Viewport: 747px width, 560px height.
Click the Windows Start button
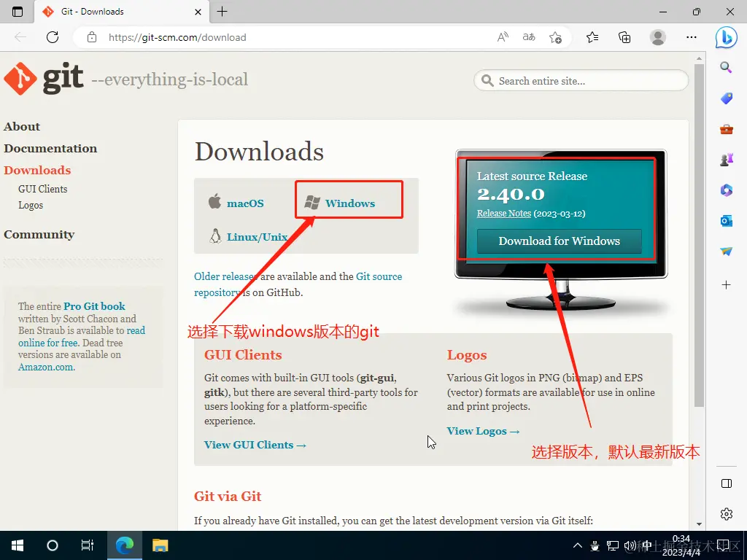[x=18, y=545]
